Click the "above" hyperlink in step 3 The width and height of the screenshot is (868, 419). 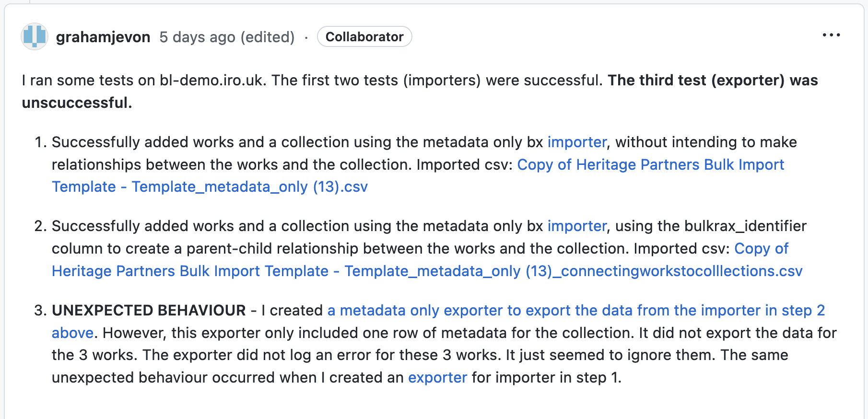pyautogui.click(x=72, y=332)
